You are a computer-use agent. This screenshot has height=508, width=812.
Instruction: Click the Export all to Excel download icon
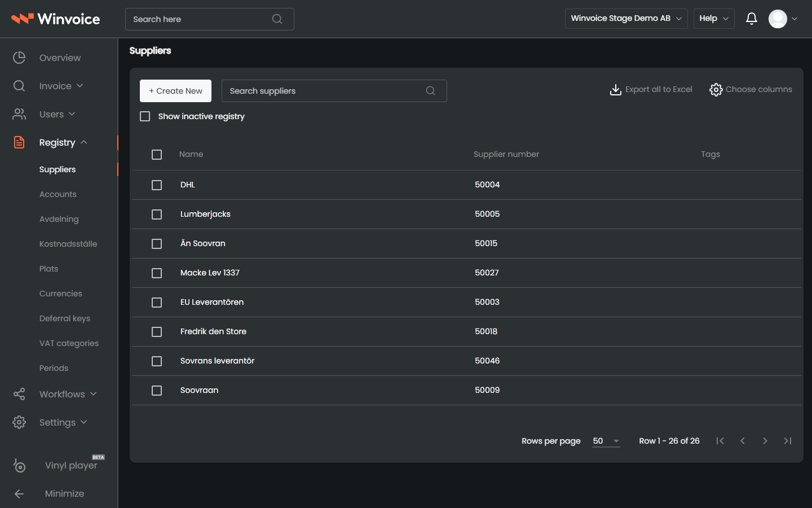click(x=615, y=90)
